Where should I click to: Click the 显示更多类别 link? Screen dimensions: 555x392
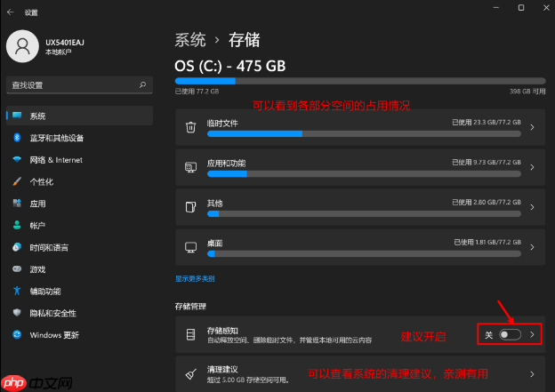(195, 279)
